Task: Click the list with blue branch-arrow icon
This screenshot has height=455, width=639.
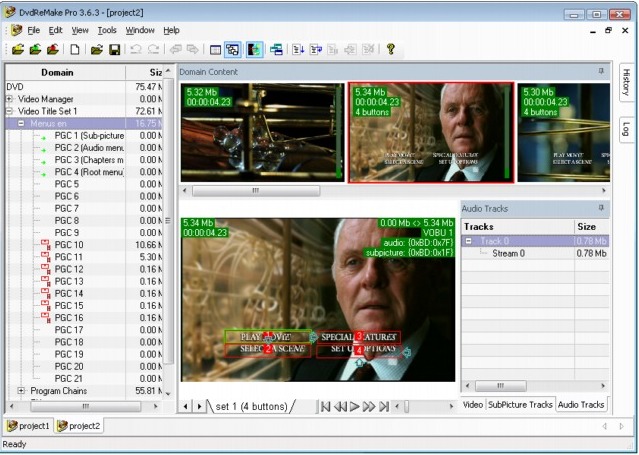Action: click(x=316, y=50)
